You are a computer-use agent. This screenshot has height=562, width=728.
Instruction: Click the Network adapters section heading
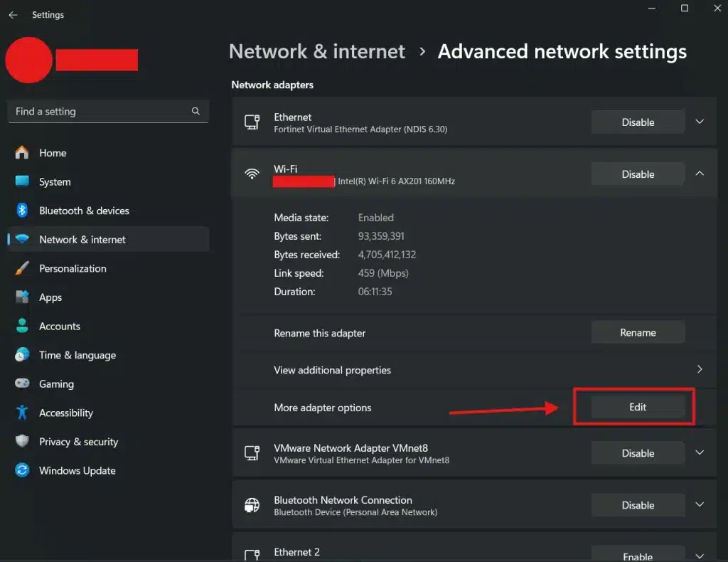[272, 85]
